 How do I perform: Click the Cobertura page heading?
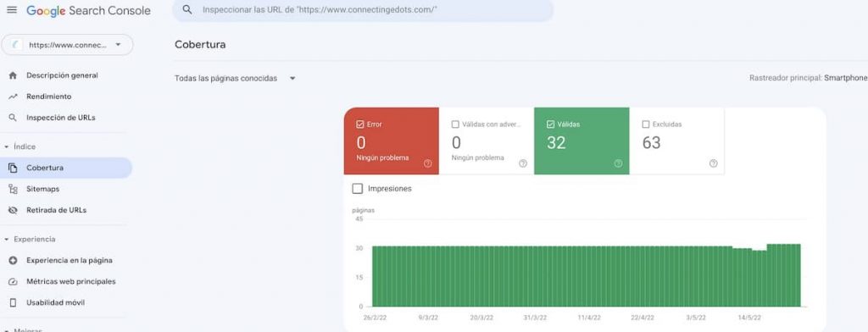(x=200, y=45)
